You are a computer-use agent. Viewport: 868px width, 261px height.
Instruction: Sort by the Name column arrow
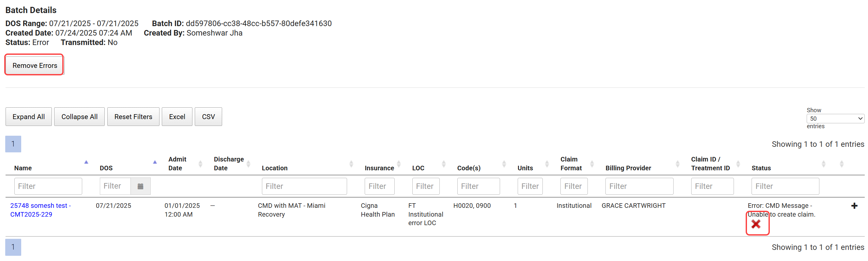86,162
